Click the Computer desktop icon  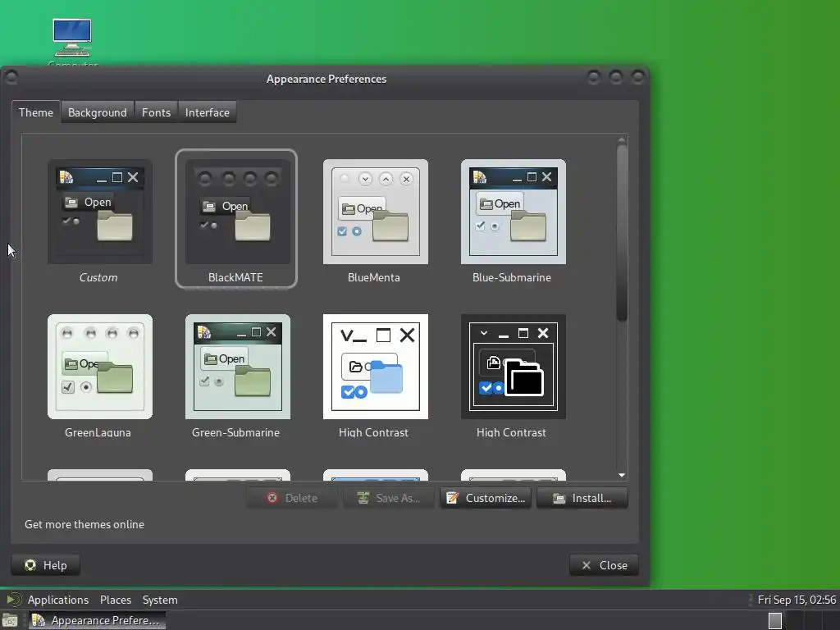coord(72,42)
